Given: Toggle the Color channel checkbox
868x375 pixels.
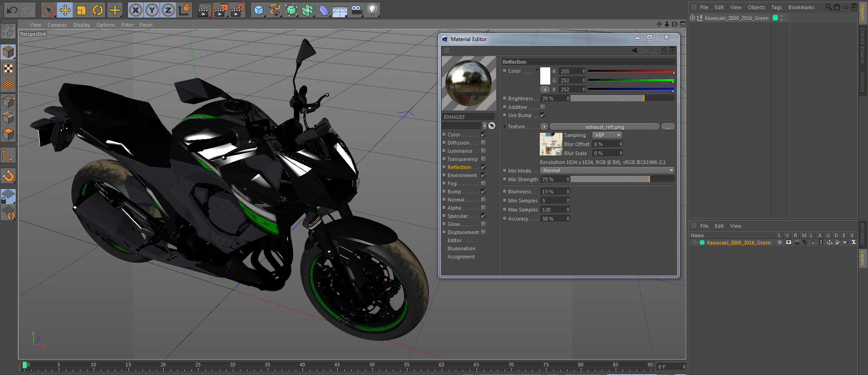Looking at the screenshot, I should click(483, 135).
